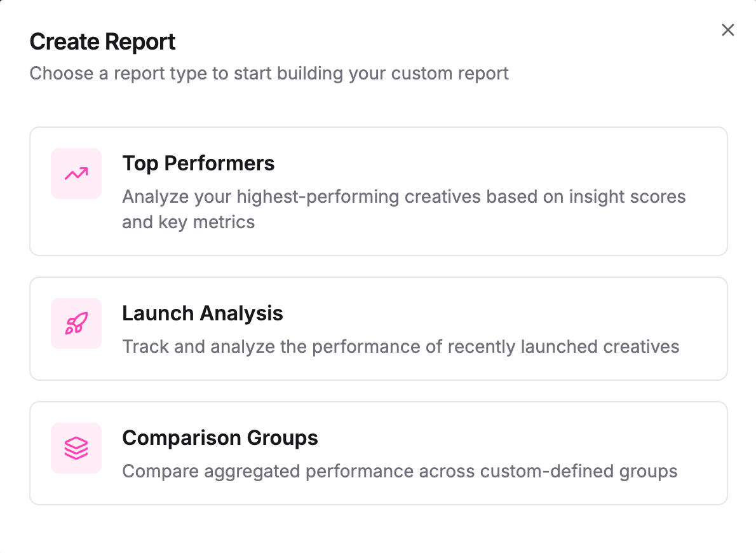Click the report type chooser subtitle text
Screen dimensions: 756x553
pos(269,73)
